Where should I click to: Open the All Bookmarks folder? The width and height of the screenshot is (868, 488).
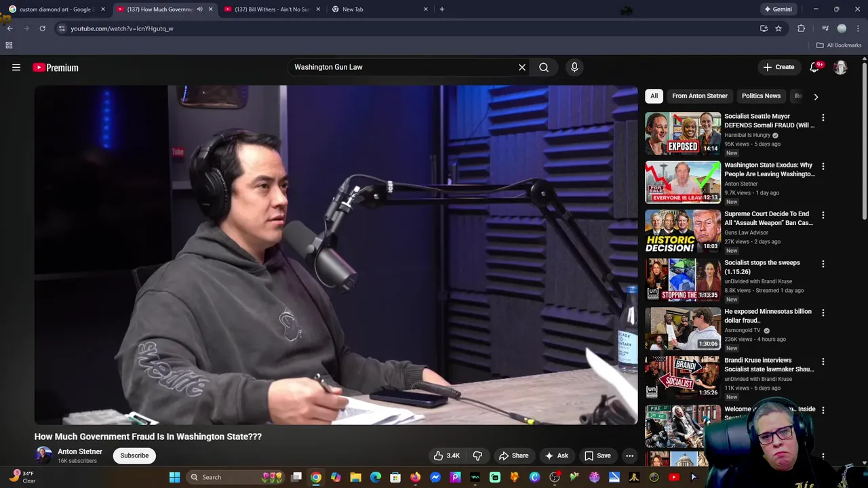click(x=839, y=45)
